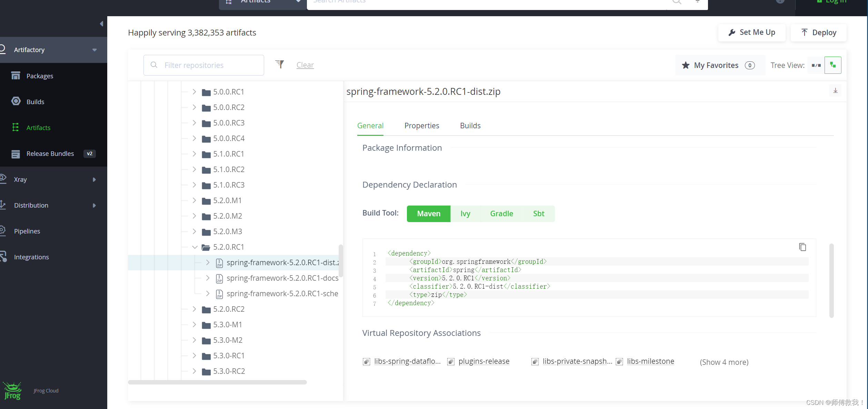Click the 5.3.0-RC2 folder icon

(x=206, y=371)
